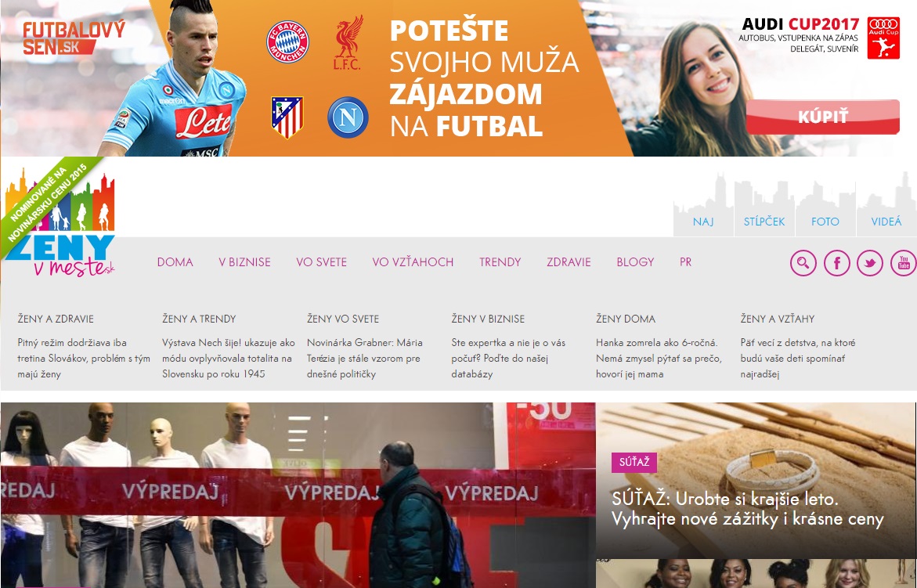The width and height of the screenshot is (917, 588).
Task: Open the Pitný režim article link
Action: pos(84,359)
